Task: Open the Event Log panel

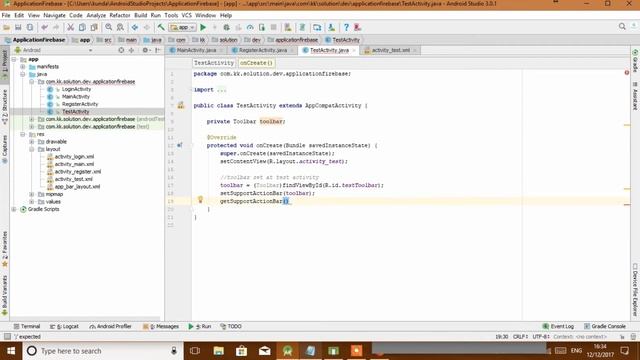Action: [x=558, y=327]
